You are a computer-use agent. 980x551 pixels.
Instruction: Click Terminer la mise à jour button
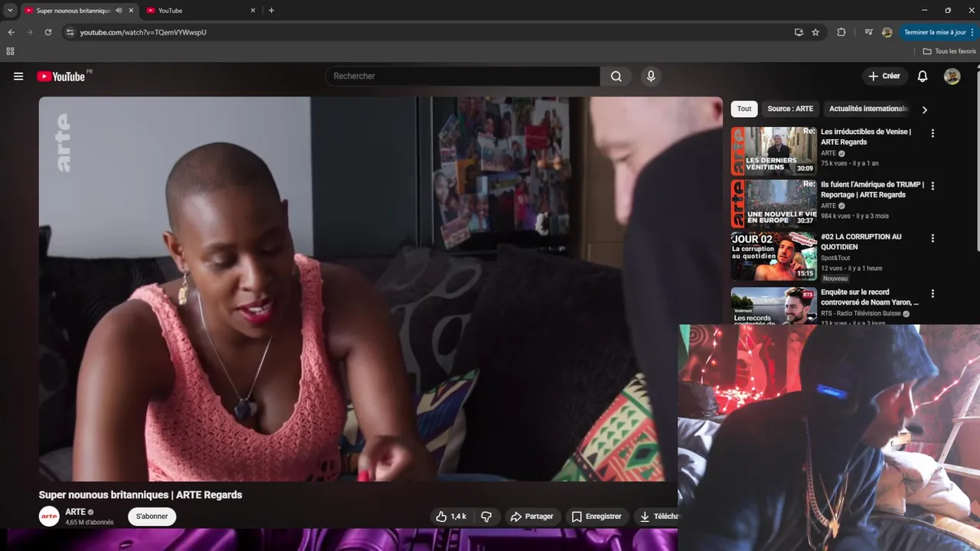tap(935, 32)
